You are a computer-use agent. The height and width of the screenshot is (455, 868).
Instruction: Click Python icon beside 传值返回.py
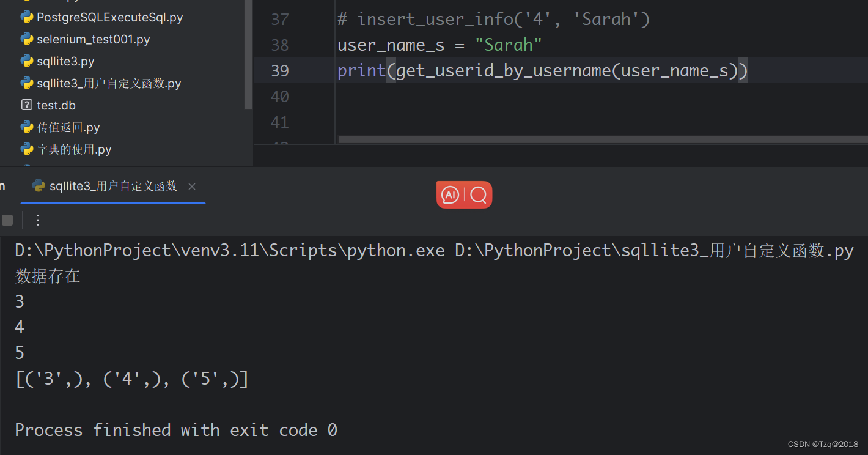click(x=26, y=127)
